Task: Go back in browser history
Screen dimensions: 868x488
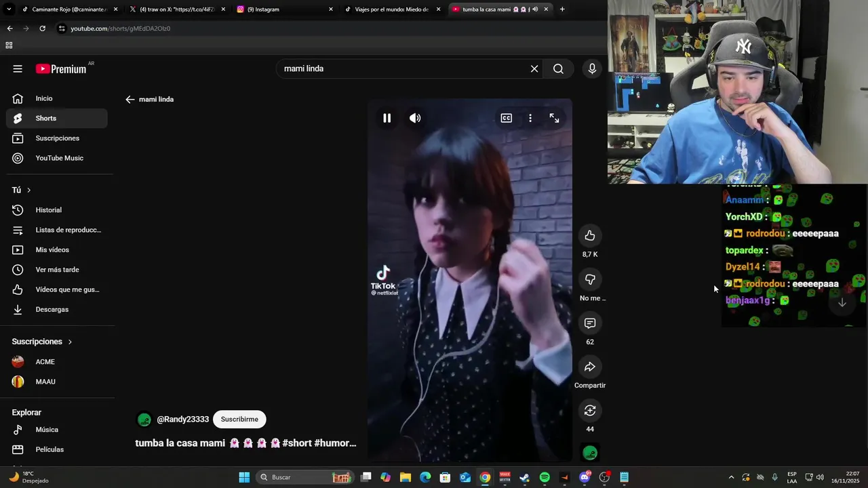Action: (x=9, y=28)
